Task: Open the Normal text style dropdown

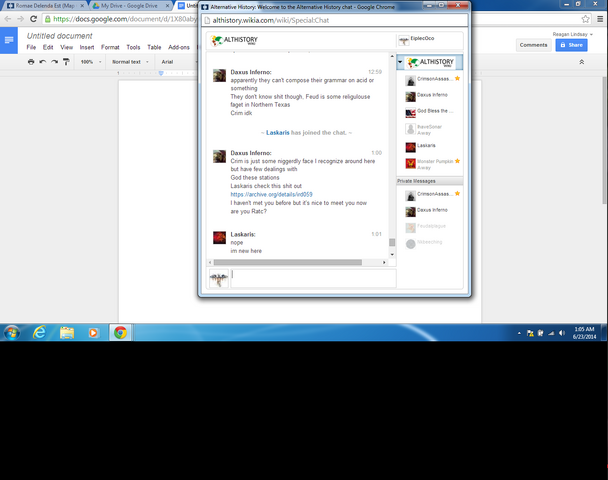Action: (x=131, y=62)
